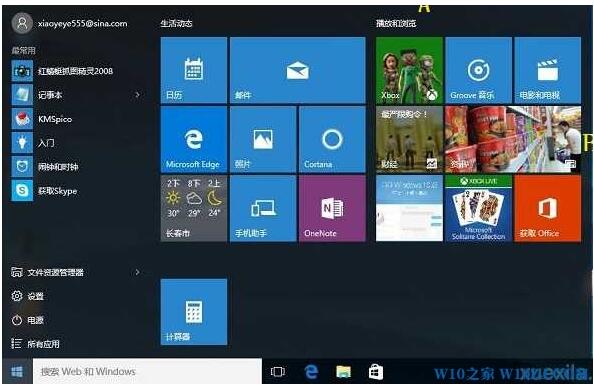Launch Microsoft Solitaire Collection tile

pyautogui.click(x=478, y=208)
